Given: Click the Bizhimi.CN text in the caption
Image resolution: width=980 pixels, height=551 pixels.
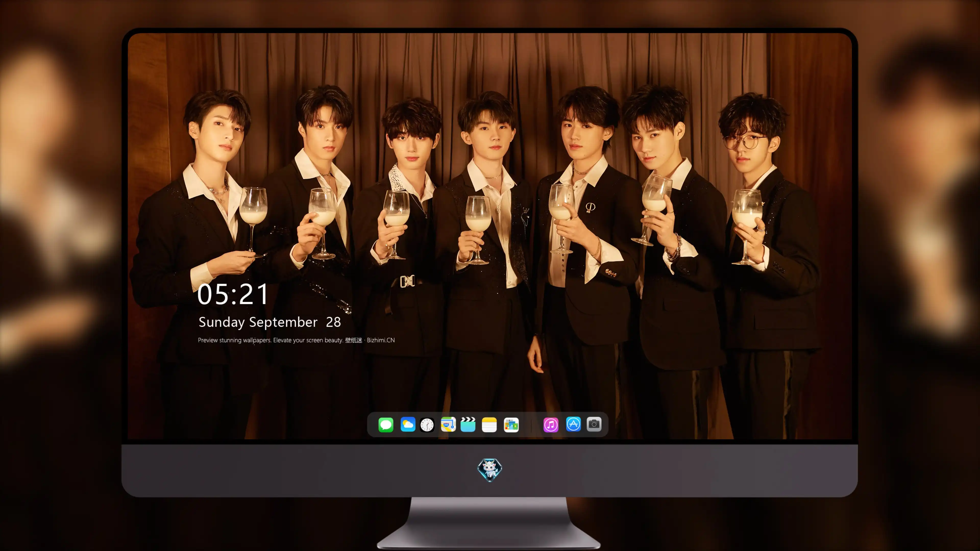Looking at the screenshot, I should pyautogui.click(x=381, y=340).
